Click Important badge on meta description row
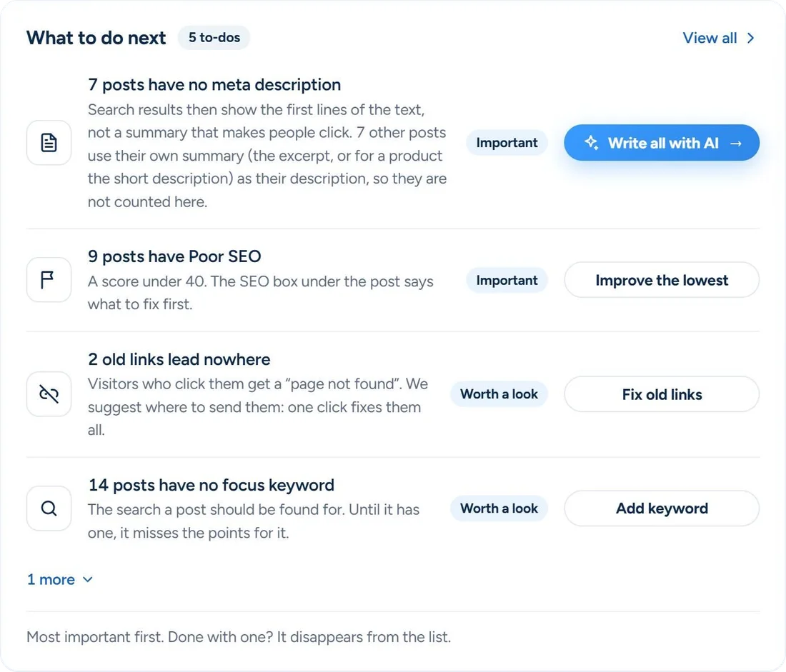 507,143
